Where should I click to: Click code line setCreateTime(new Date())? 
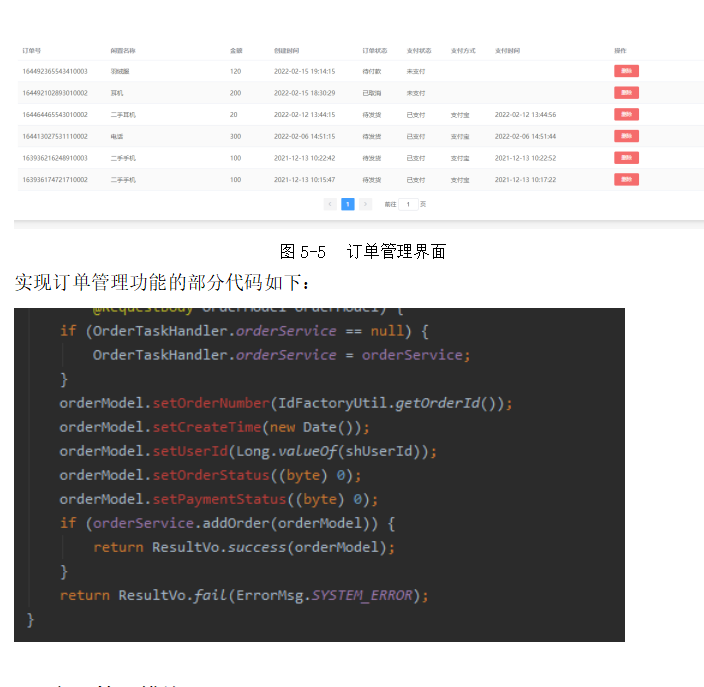point(214,427)
